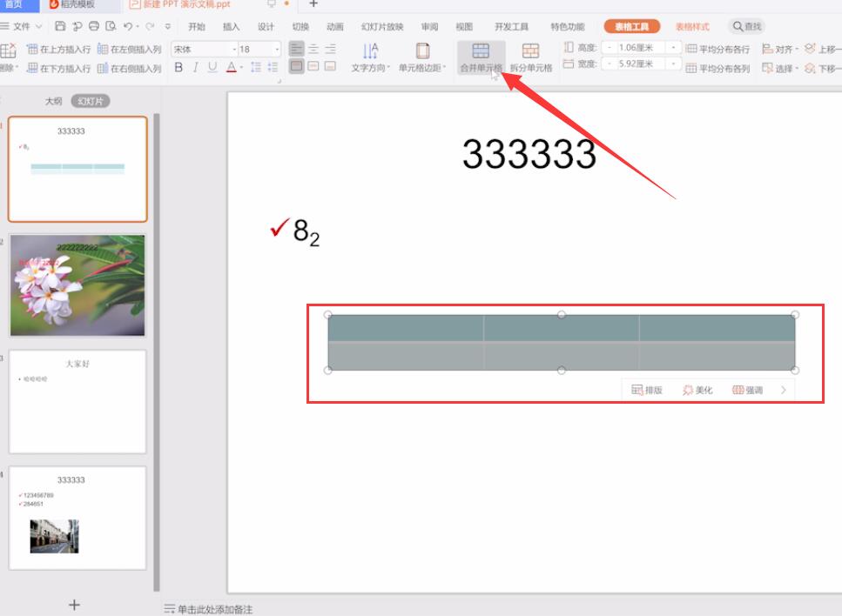The image size is (842, 616).
Task: Expand quick access toolbar customize arrow
Action: 168,26
